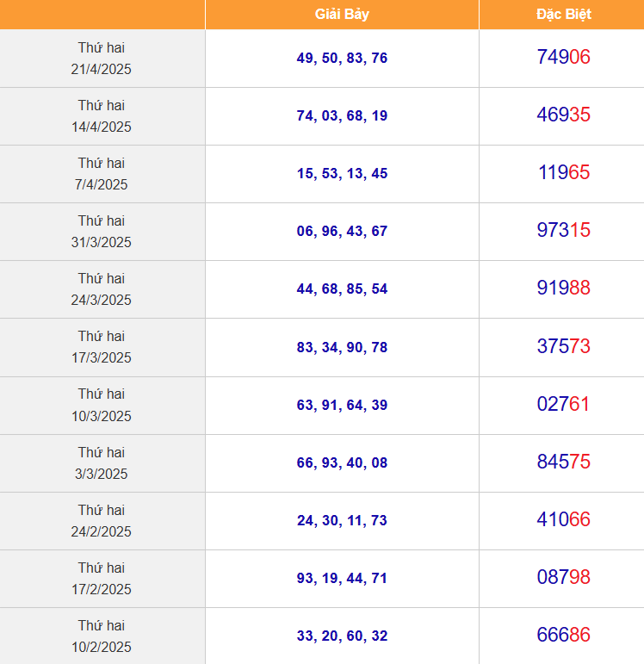Click special prize number 97315

(x=563, y=231)
